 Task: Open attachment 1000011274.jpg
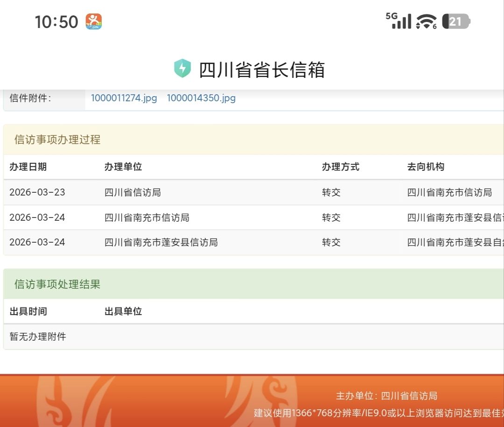coord(124,98)
